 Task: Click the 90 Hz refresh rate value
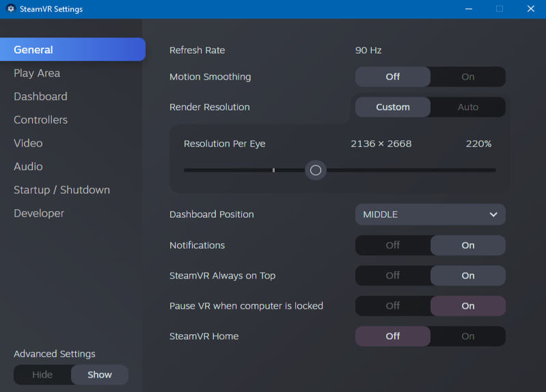point(368,50)
